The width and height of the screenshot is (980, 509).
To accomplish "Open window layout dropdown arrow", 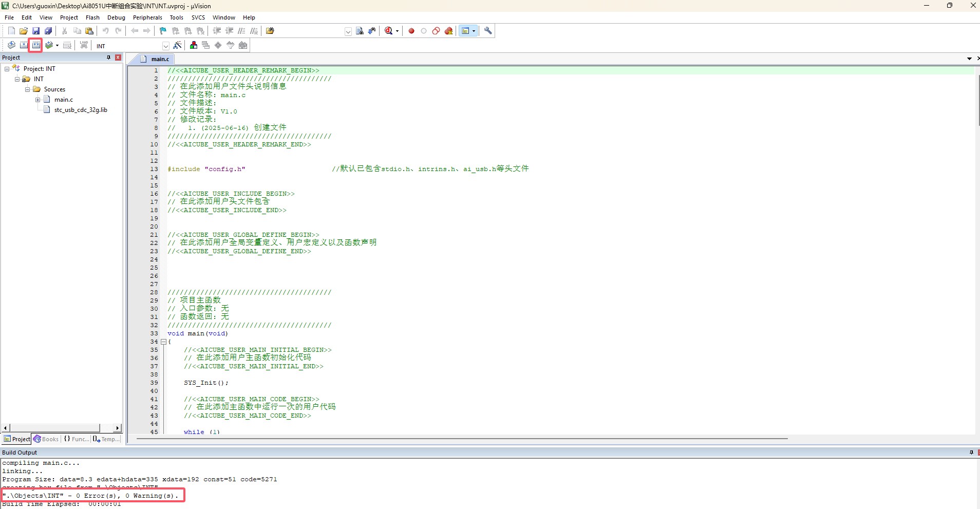I will point(474,31).
